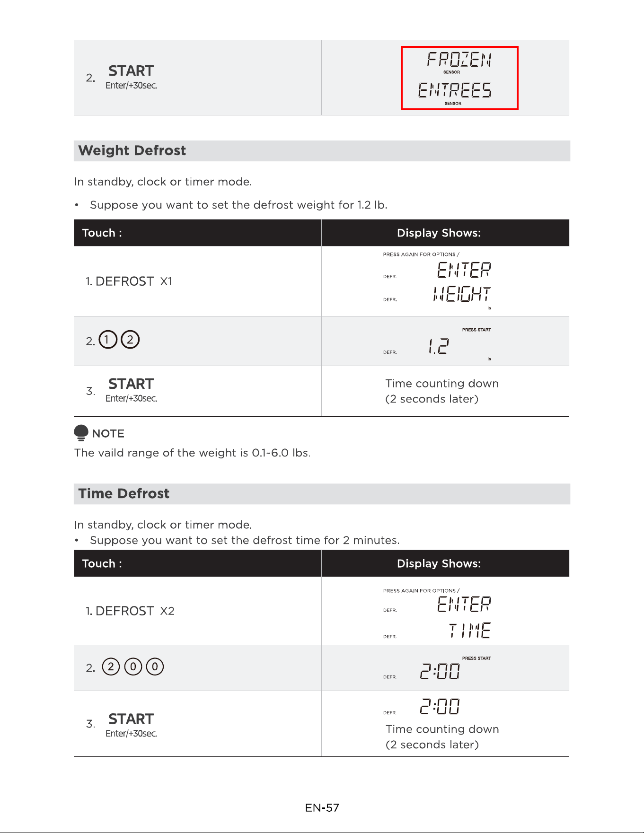Click DEFROST X2 step text
This screenshot has width=644, height=833.
tap(130, 611)
